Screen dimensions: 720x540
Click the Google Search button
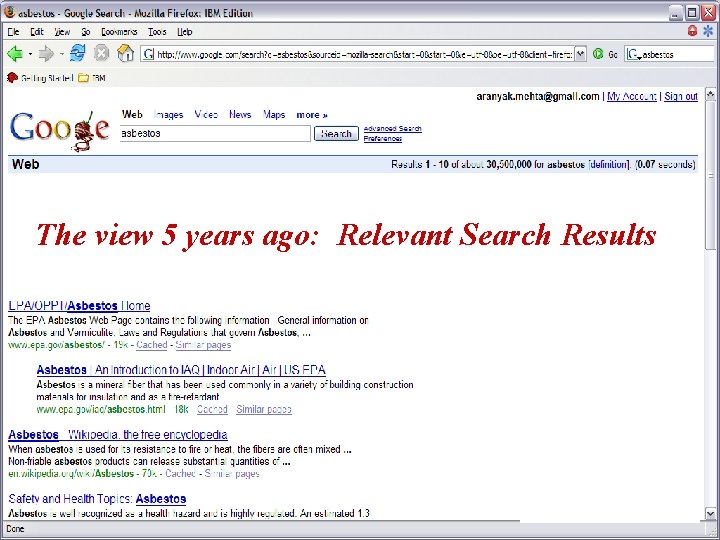[x=336, y=134]
